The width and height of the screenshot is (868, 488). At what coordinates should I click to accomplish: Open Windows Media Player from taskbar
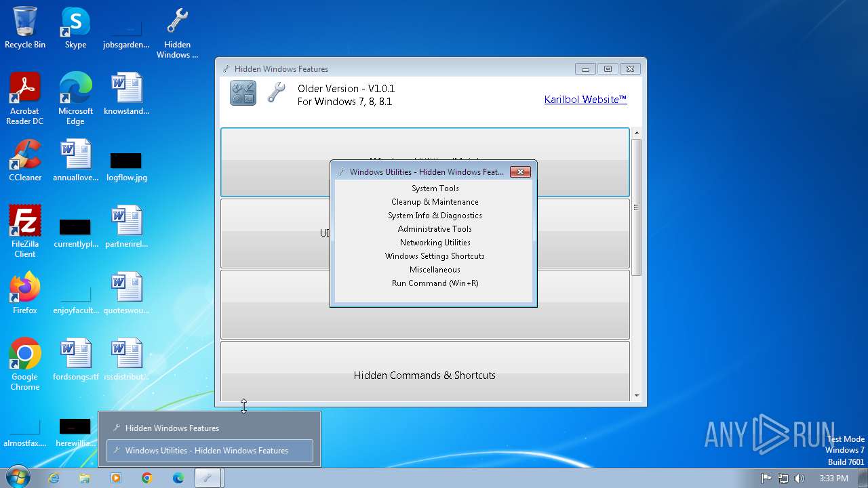[116, 478]
